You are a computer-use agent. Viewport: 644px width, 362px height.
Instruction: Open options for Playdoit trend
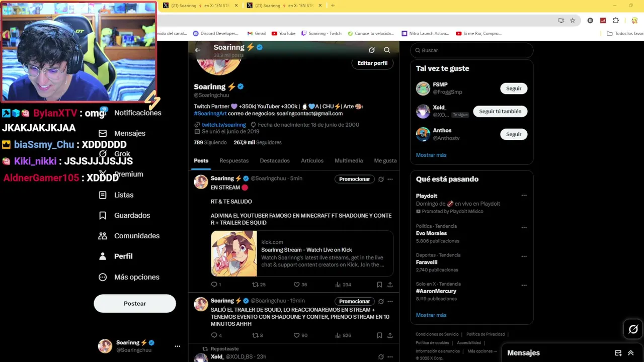[x=524, y=196]
